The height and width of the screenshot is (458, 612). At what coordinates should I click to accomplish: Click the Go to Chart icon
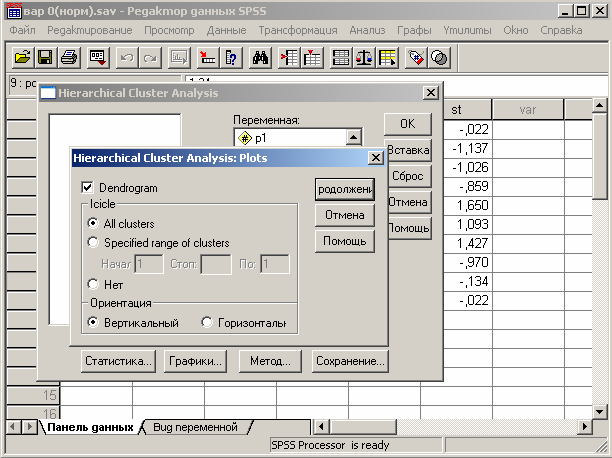tap(179, 58)
